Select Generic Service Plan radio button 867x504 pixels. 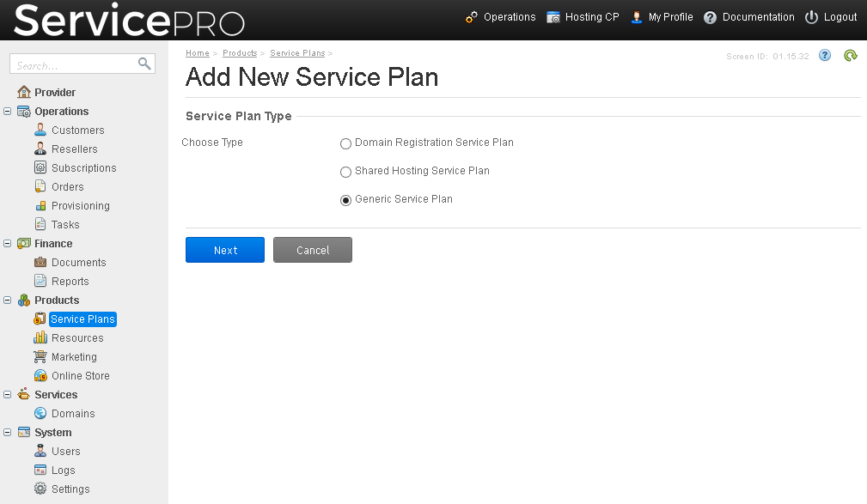coord(345,200)
